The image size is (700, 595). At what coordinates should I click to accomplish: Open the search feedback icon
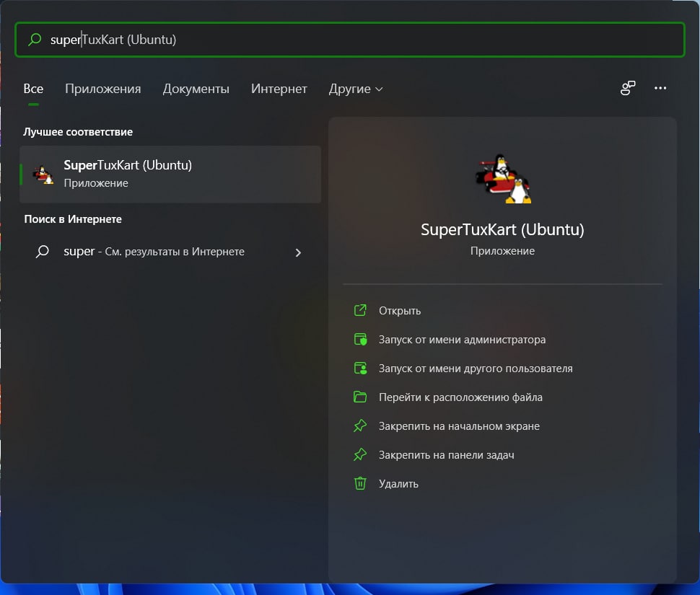click(628, 88)
